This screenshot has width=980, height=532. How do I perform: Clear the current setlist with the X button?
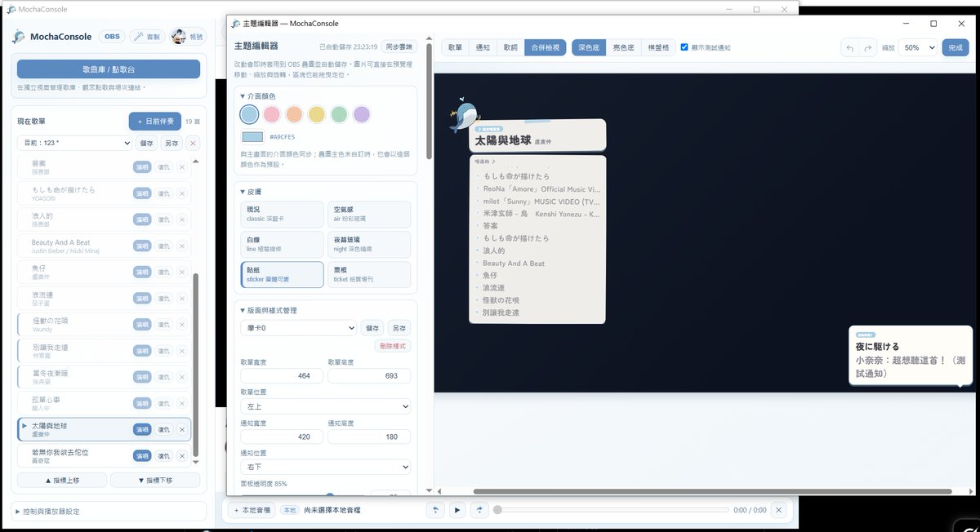coord(192,143)
